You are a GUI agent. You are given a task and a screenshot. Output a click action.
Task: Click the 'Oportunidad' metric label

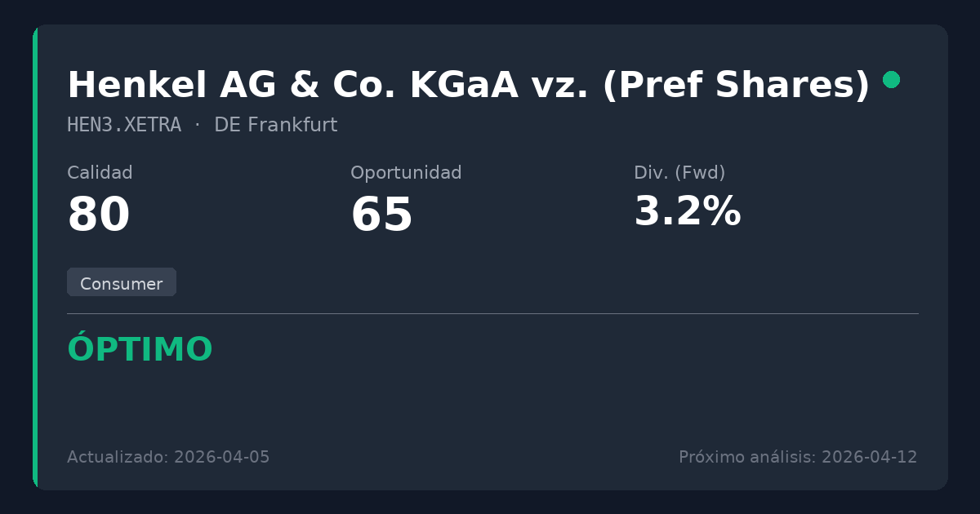tap(406, 173)
